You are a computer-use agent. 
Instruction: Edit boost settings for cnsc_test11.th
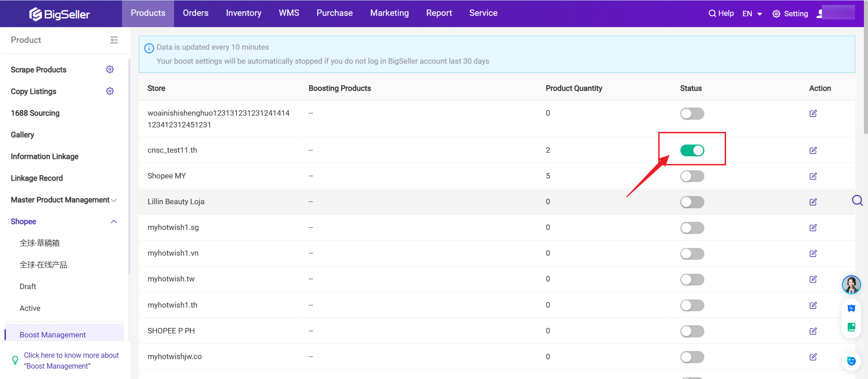tap(813, 150)
